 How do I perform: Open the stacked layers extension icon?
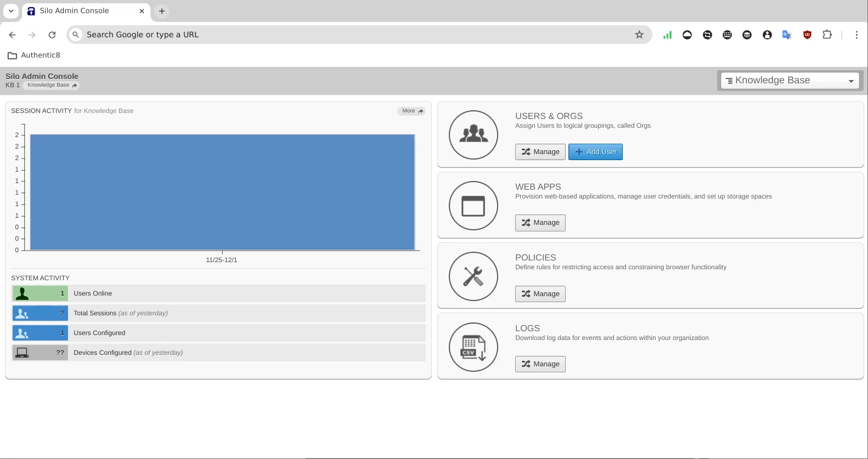pos(747,35)
